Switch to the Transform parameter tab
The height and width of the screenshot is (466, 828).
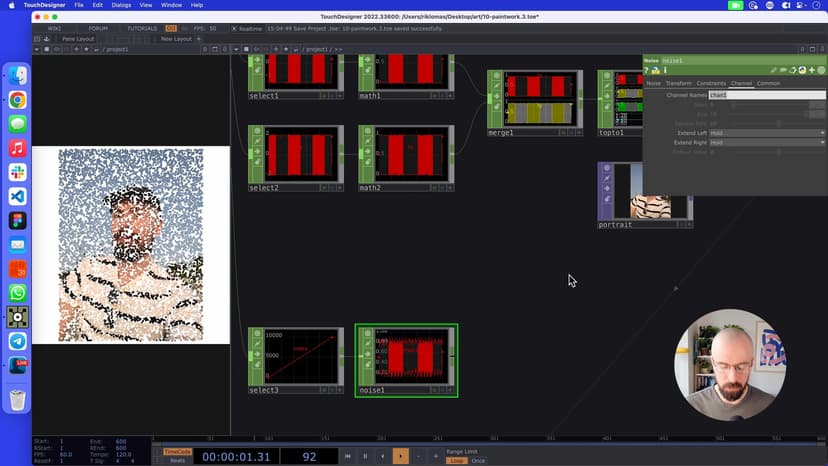678,83
